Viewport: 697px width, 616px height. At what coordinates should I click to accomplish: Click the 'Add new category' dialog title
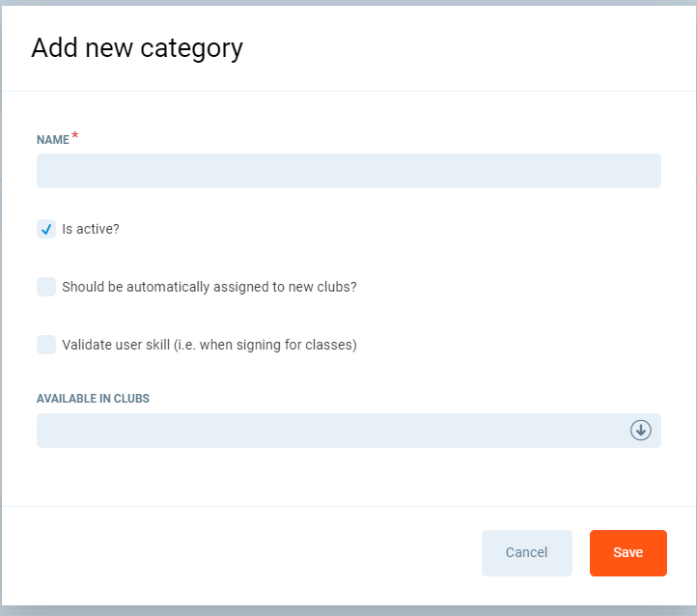click(136, 47)
